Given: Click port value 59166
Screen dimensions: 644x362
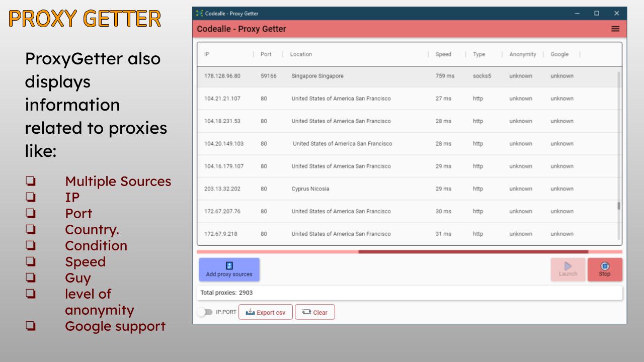Looking at the screenshot, I should click(269, 76).
